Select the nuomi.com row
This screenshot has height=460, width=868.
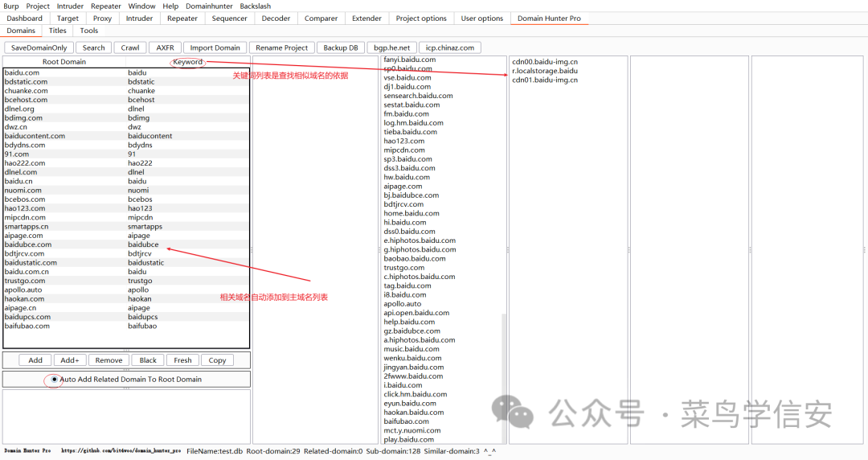point(126,190)
